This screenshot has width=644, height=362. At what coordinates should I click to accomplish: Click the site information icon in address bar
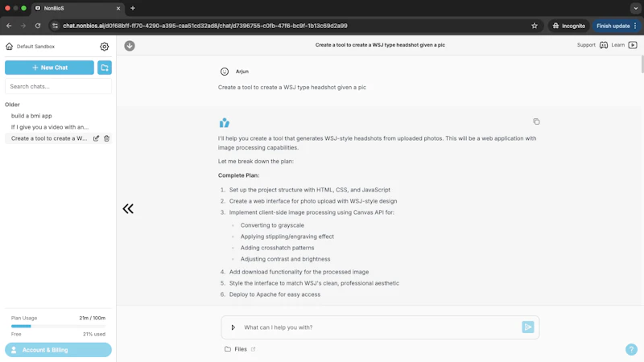tap(55, 26)
